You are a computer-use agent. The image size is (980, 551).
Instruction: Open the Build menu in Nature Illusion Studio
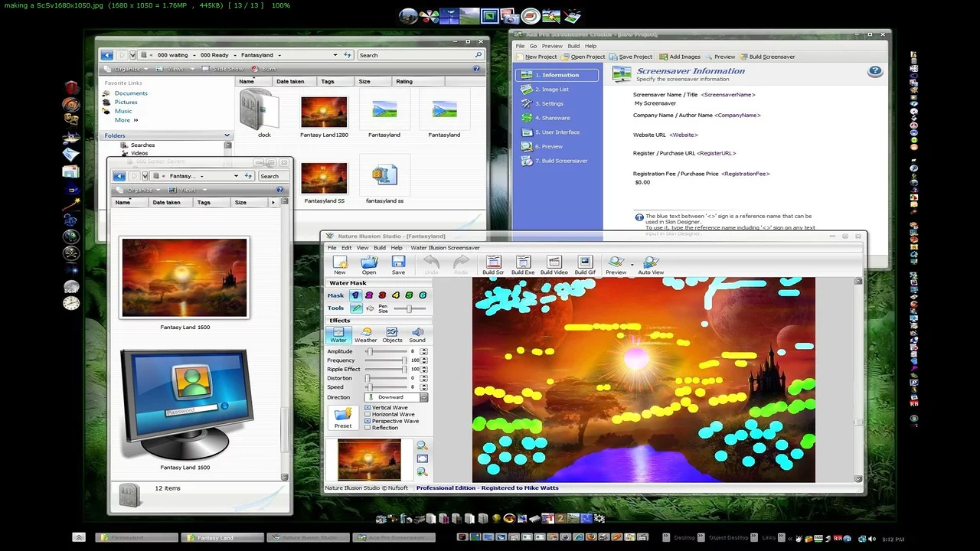point(379,248)
